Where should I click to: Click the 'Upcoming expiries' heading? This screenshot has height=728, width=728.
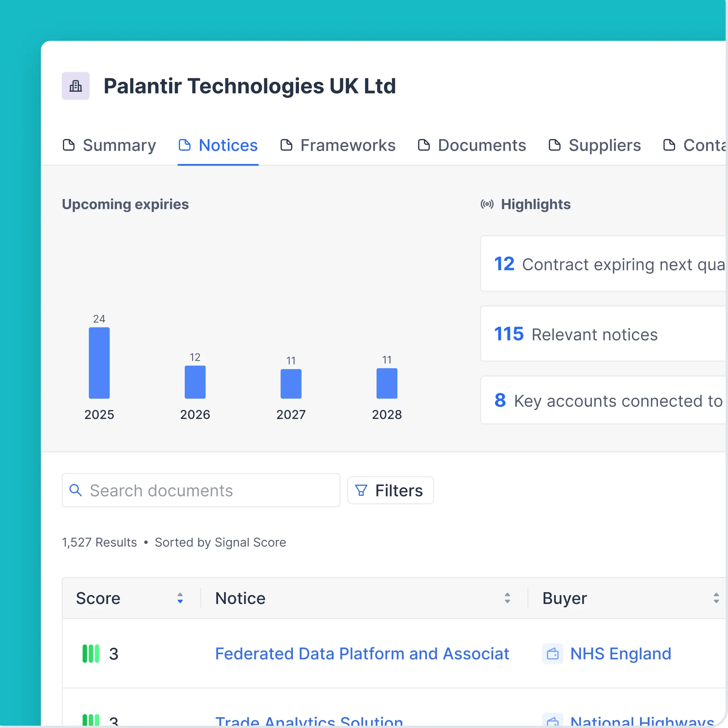pyautogui.click(x=125, y=204)
